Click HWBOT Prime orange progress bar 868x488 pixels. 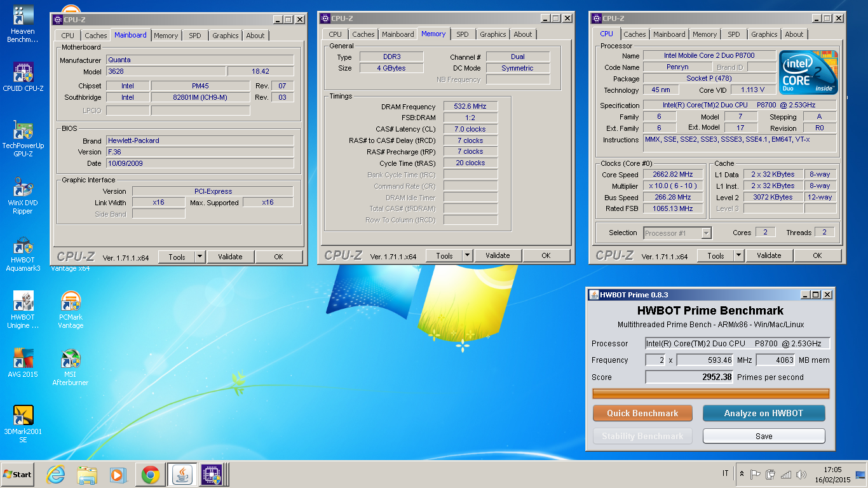pos(711,393)
